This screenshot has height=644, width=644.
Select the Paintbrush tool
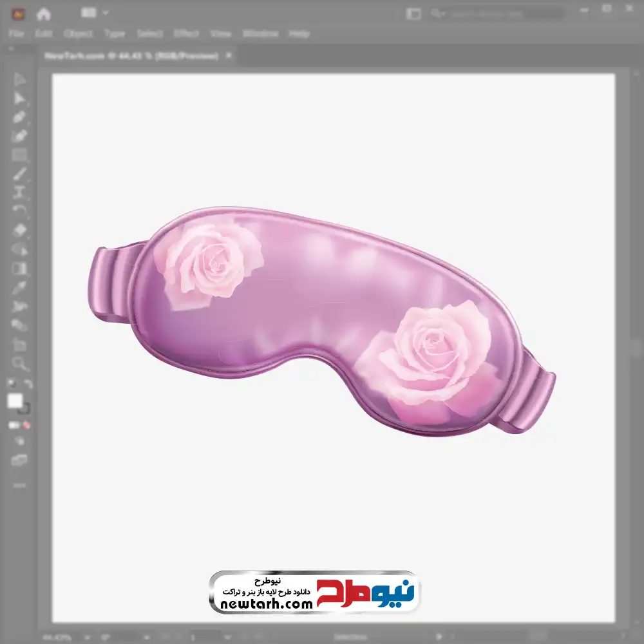pyautogui.click(x=19, y=173)
